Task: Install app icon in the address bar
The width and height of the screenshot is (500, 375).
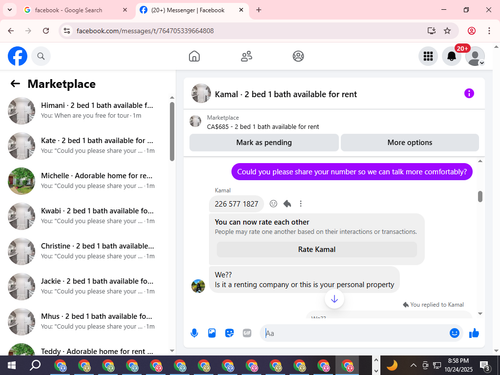Action: pos(431,31)
